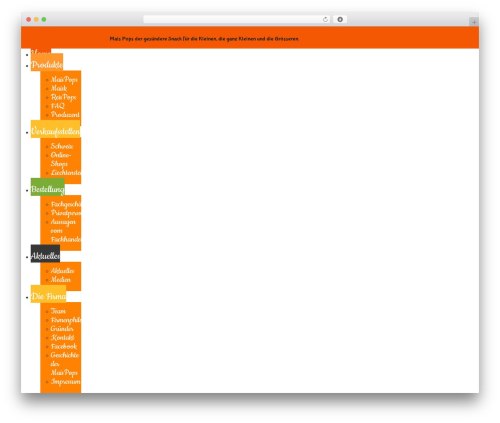
Task: Open the second link under Produkte, below MaisPops
Action: (x=59, y=88)
